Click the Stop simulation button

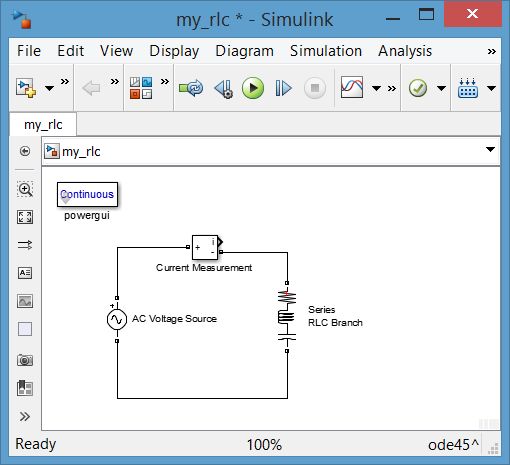[x=315, y=88]
